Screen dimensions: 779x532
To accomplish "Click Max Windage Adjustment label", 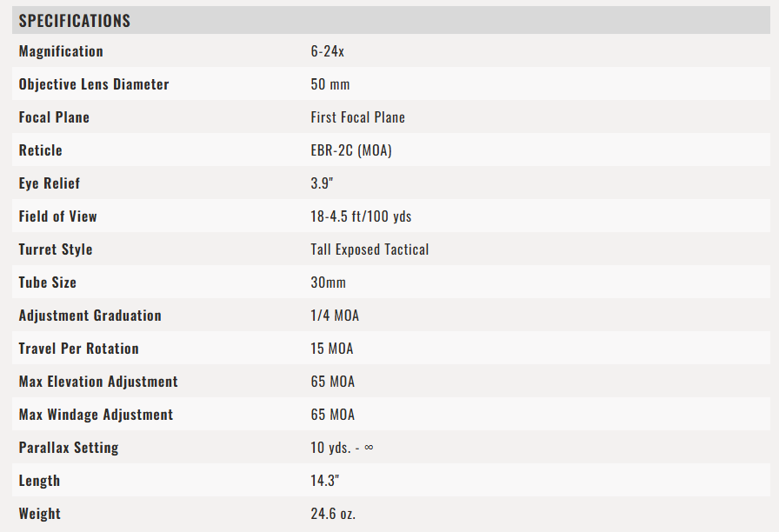I will point(96,415).
